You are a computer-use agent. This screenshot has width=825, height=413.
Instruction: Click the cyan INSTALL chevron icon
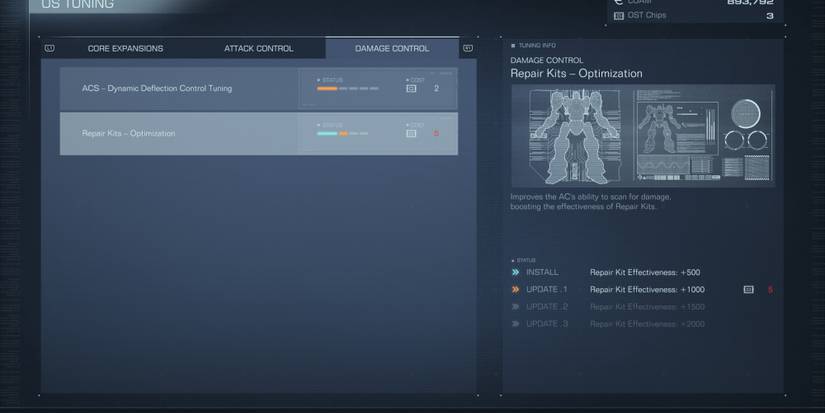[x=516, y=272]
